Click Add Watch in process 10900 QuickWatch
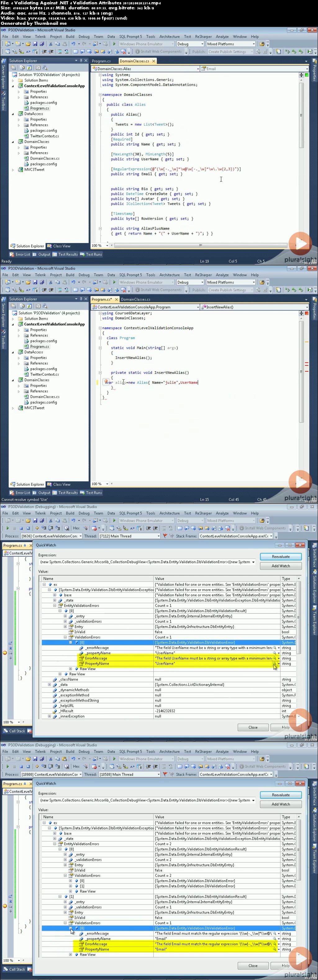The width and height of the screenshot is (318, 980). click(x=281, y=804)
